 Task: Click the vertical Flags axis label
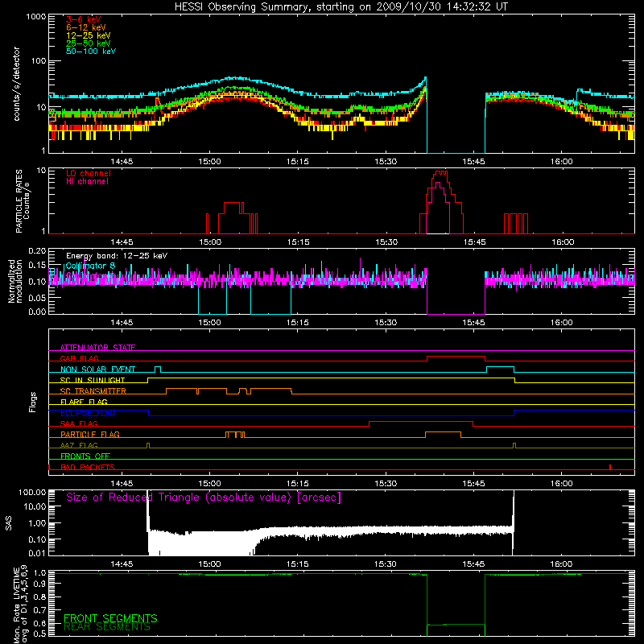(x=33, y=402)
